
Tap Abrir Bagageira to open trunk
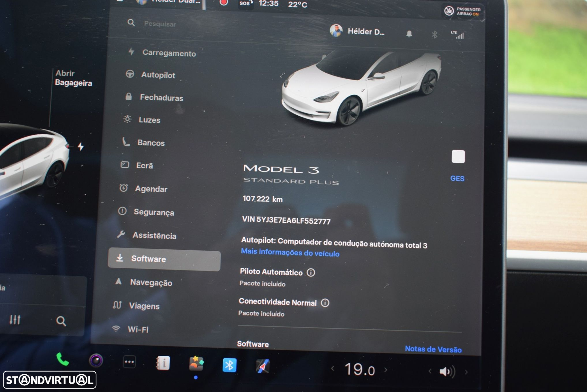pos(74,78)
